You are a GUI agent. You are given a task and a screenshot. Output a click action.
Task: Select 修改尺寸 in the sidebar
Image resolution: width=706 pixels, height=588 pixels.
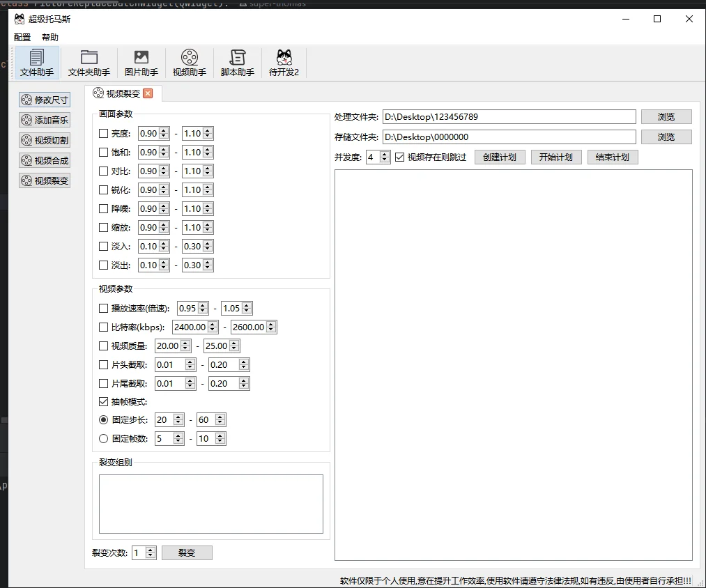45,100
